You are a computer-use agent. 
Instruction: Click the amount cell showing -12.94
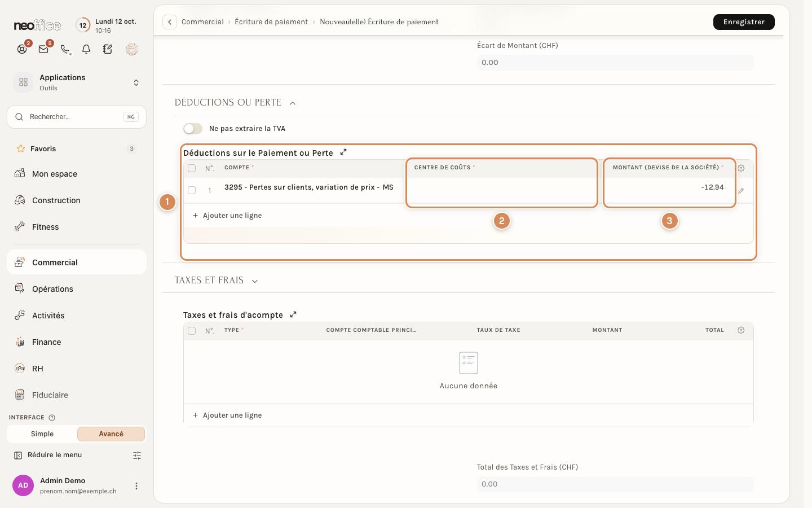pyautogui.click(x=669, y=190)
